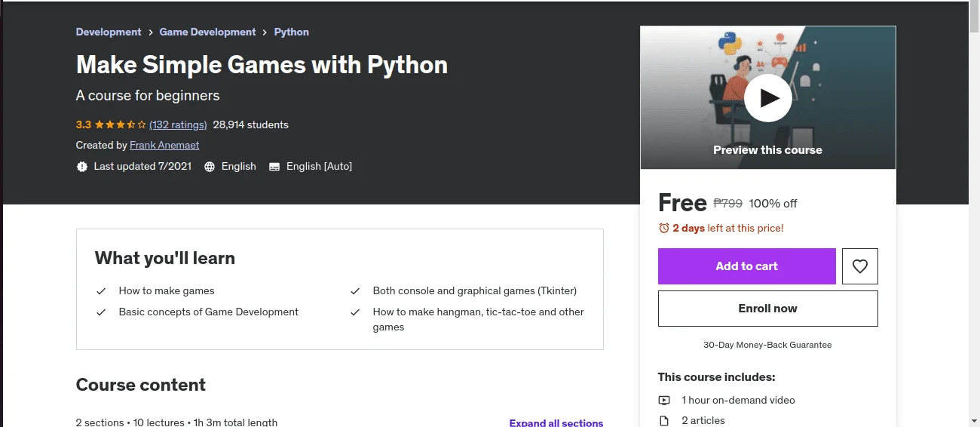This screenshot has height=427, width=980.
Task: Click the 1 hour on-demand video text
Action: pos(738,401)
